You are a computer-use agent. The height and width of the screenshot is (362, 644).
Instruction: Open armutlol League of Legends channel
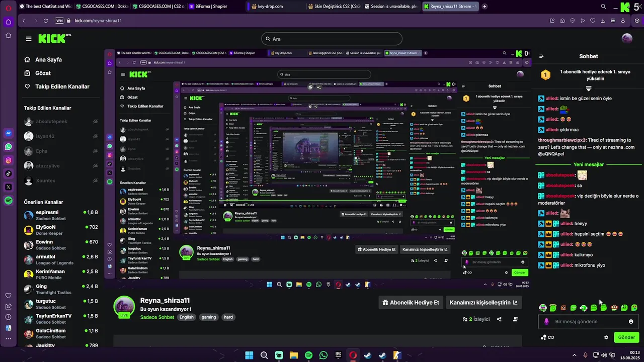click(x=61, y=259)
